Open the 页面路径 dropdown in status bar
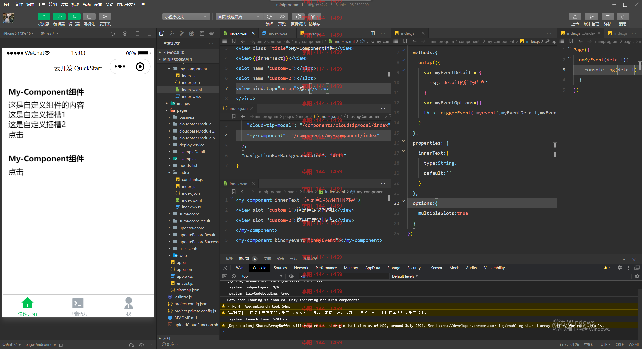 click(x=11, y=345)
